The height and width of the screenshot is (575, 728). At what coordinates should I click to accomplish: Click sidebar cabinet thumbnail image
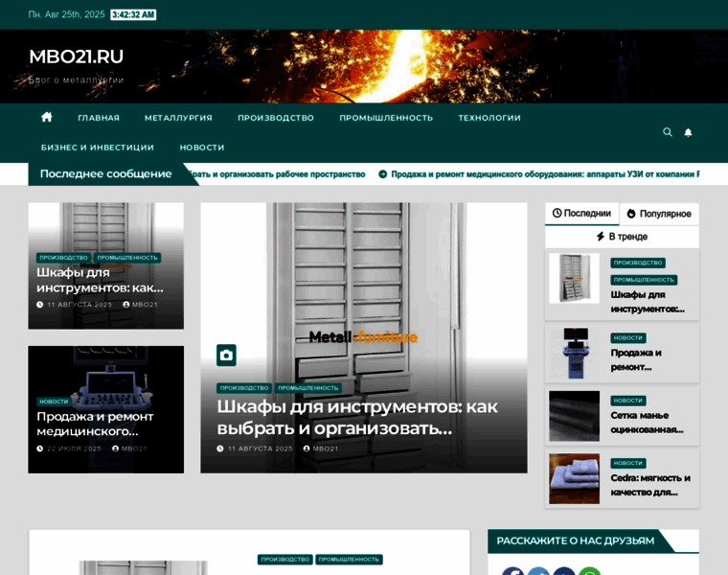(575, 278)
